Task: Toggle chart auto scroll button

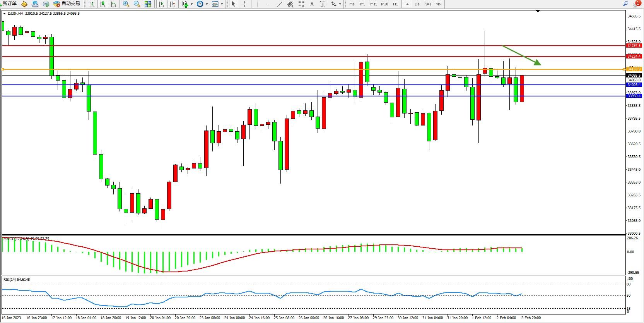Action: (161, 4)
